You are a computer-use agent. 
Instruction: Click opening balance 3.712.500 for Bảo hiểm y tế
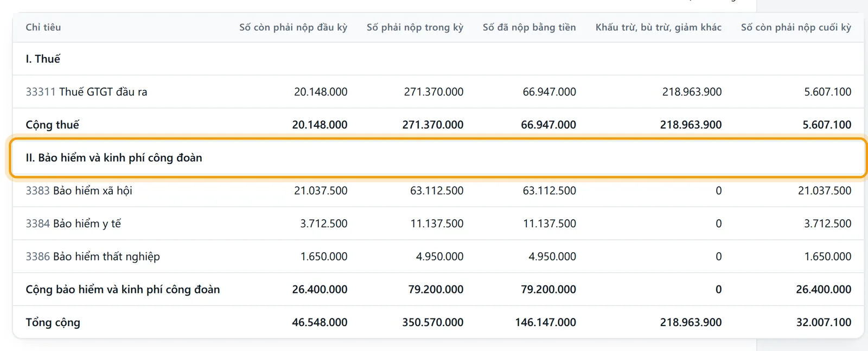click(x=324, y=224)
